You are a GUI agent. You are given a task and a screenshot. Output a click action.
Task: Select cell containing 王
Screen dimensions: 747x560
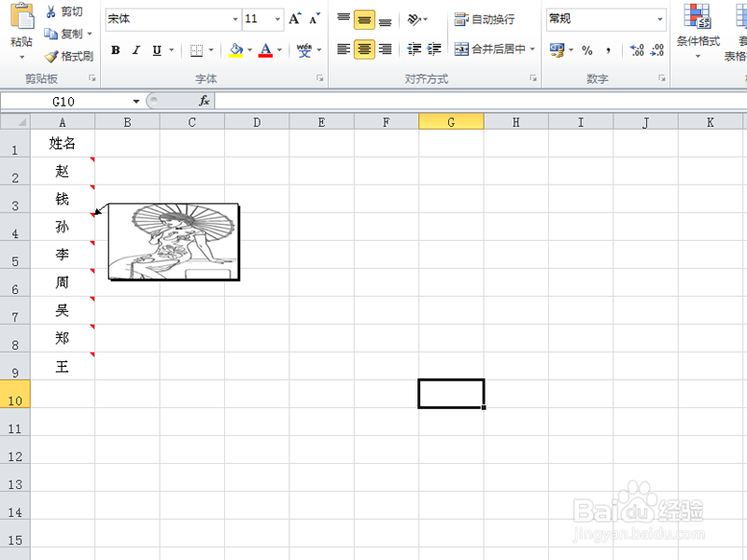click(x=63, y=366)
